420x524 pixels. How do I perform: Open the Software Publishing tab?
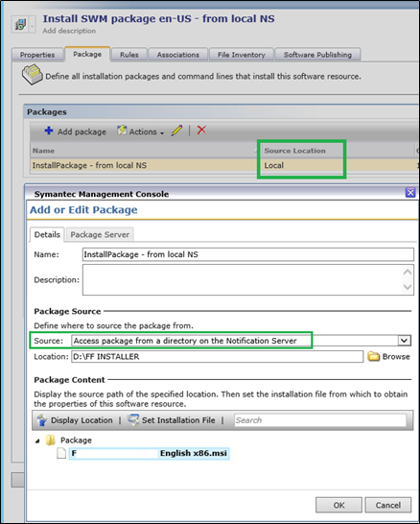click(317, 55)
